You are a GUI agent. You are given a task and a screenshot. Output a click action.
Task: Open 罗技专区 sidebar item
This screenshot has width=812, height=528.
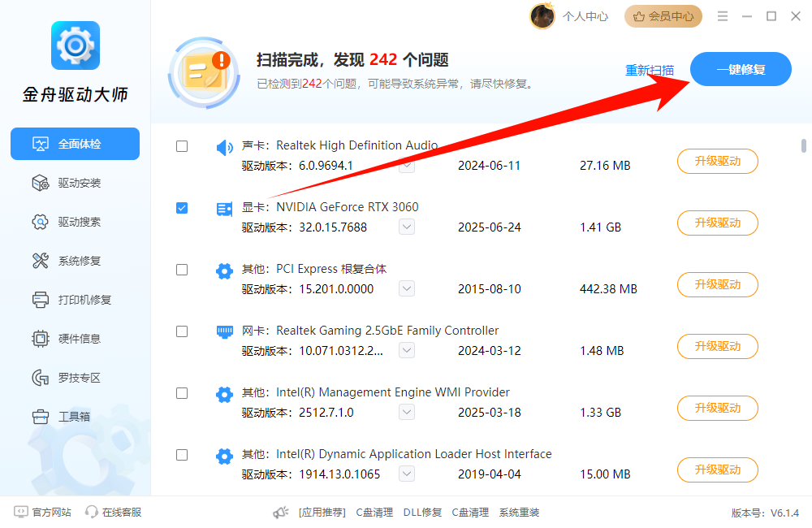[75, 378]
